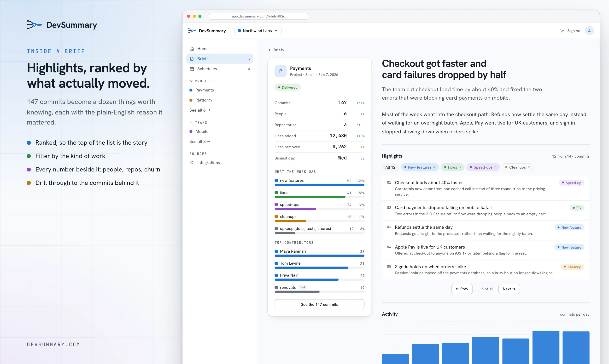Viewport: 609px width, 364px height.
Task: Click the back chevron beside Briefs breadcrumb
Action: [x=269, y=50]
